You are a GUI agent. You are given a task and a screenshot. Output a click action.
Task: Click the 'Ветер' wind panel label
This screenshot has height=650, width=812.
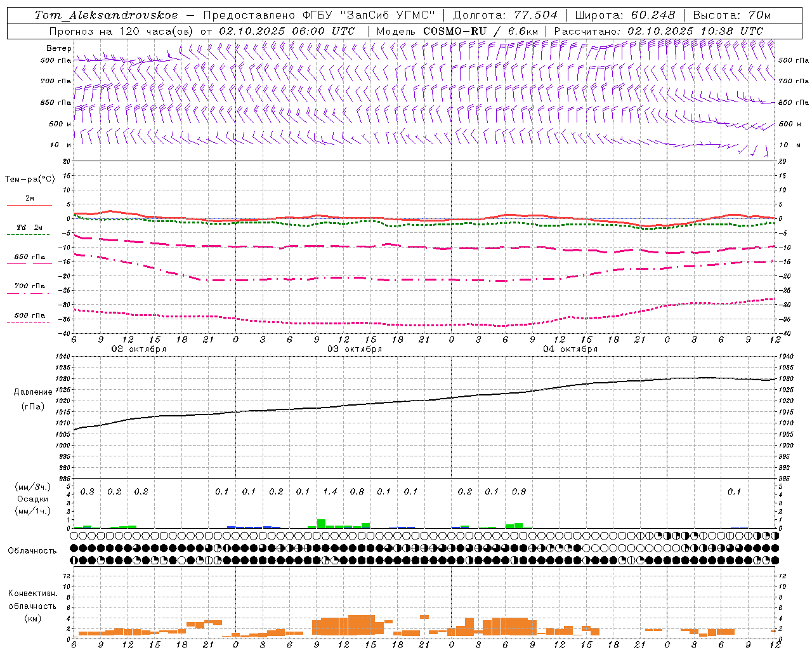59,48
